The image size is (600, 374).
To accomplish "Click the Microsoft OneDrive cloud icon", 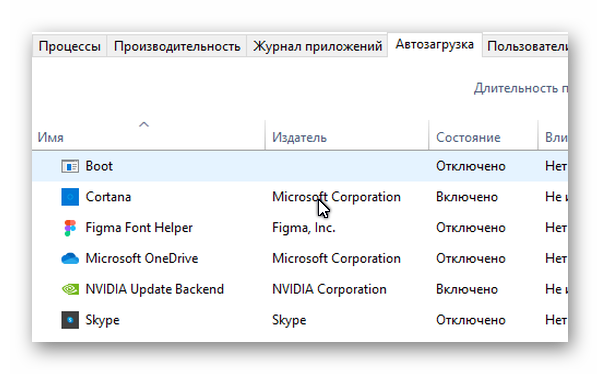I will 70,259.
